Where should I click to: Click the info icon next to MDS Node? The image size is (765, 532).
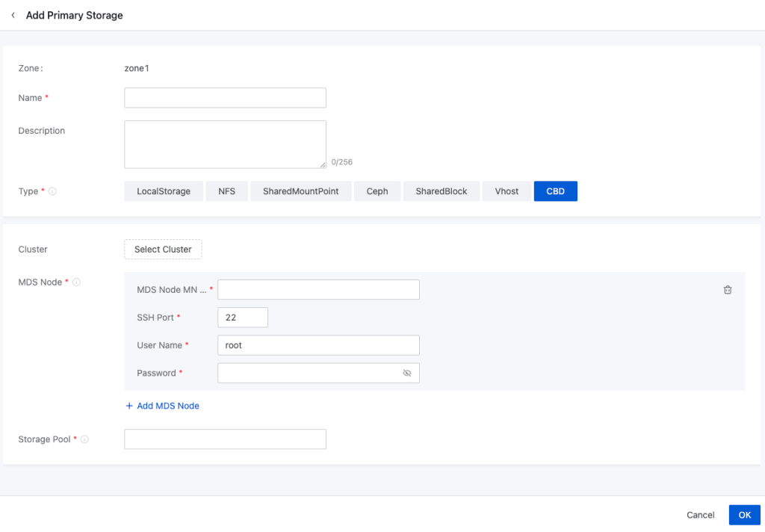(77, 282)
